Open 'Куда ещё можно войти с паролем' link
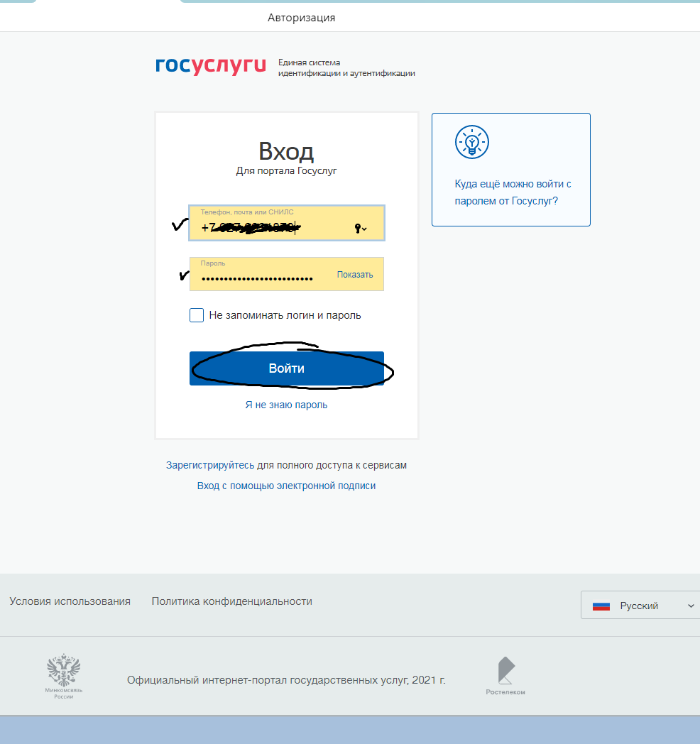Screen dimensions: 700x744 click(x=513, y=192)
